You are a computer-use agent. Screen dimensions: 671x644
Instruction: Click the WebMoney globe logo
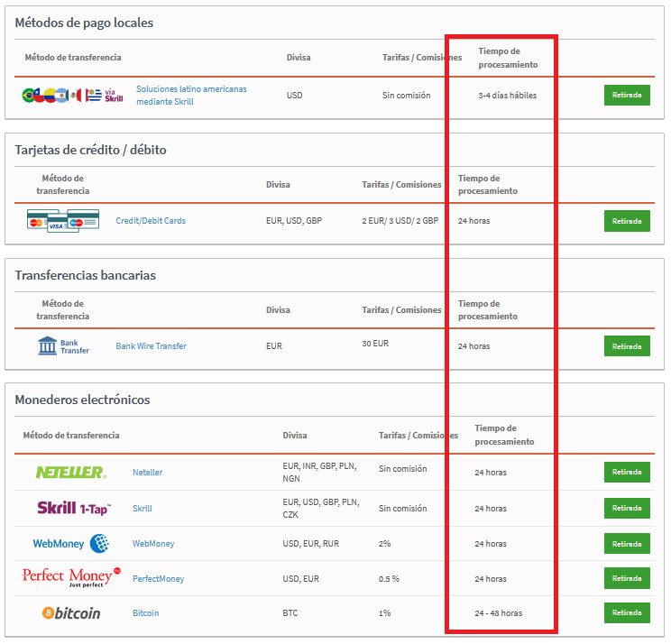coord(70,543)
